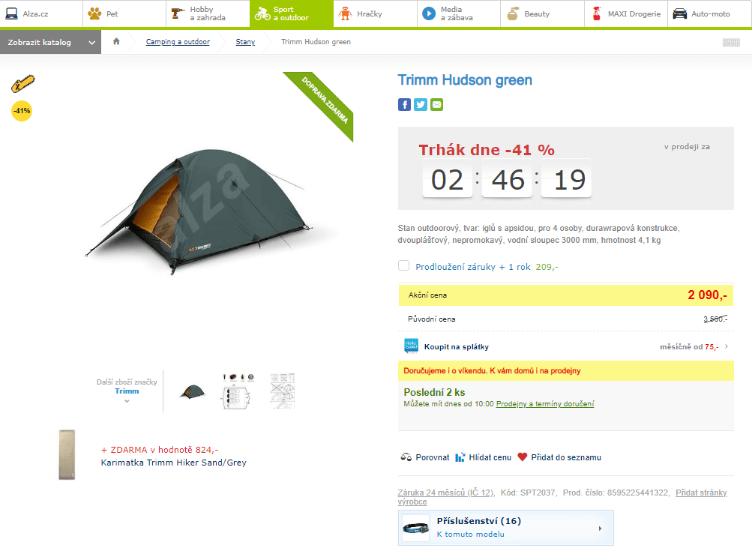Send product by email icon
The width and height of the screenshot is (752, 560).
pyautogui.click(x=437, y=104)
